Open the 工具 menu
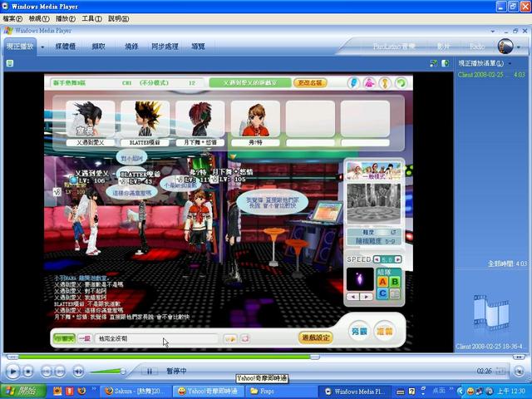The width and height of the screenshot is (532, 399). click(91, 18)
